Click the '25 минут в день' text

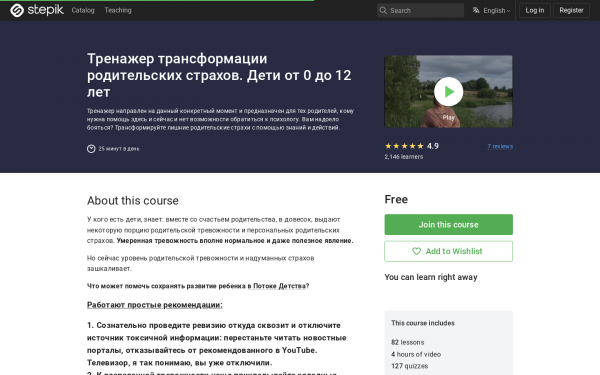coord(119,148)
